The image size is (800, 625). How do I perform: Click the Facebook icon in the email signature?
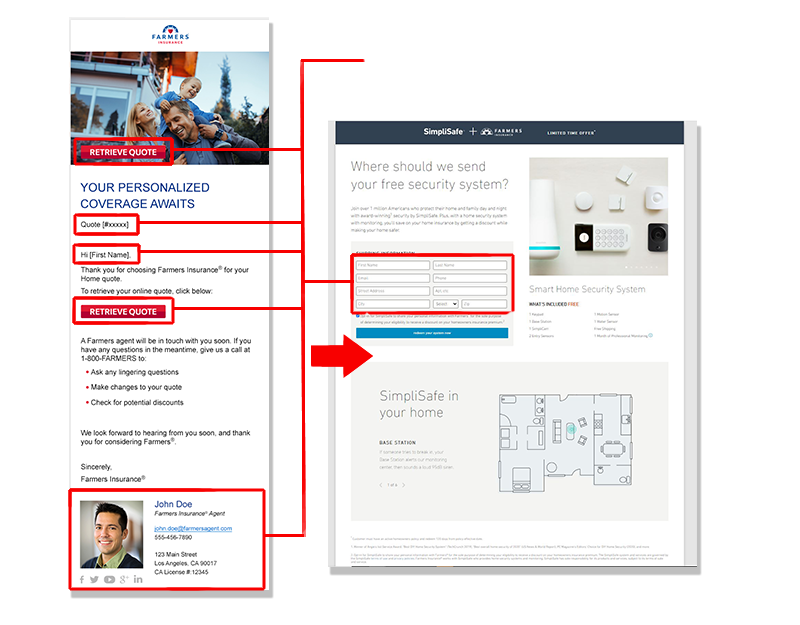(82, 579)
